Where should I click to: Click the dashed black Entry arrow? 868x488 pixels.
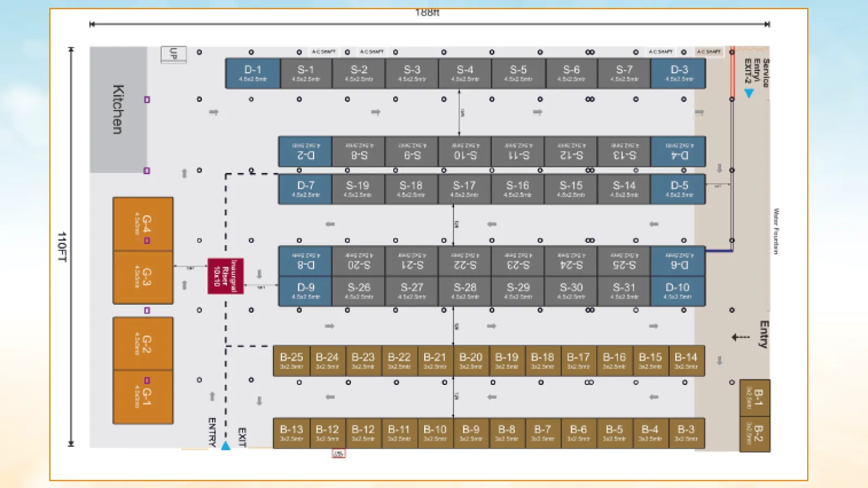point(741,337)
